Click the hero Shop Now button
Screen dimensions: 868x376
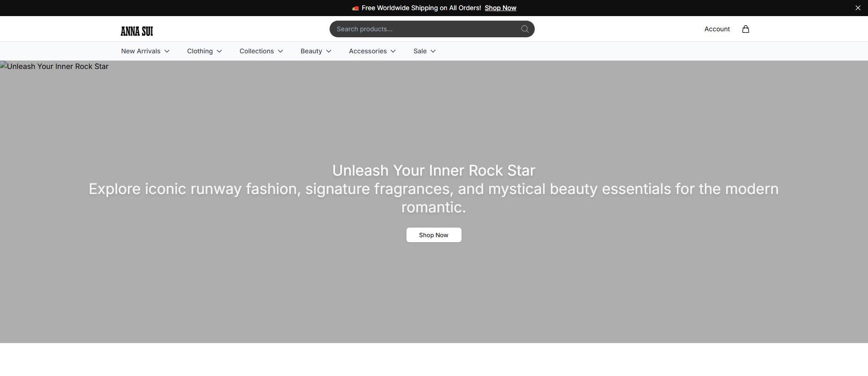(434, 235)
